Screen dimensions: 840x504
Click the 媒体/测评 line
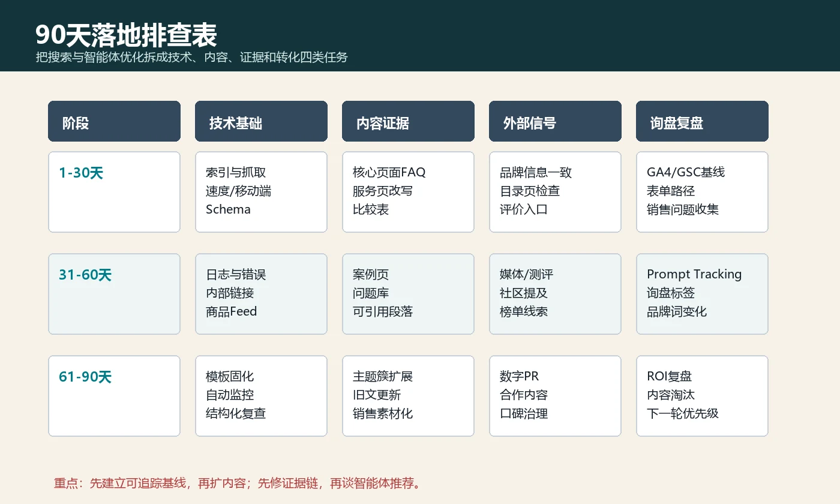point(527,274)
